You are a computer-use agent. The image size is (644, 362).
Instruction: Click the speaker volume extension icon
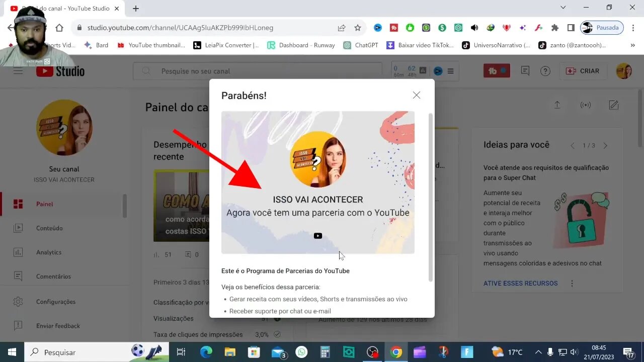(x=474, y=28)
